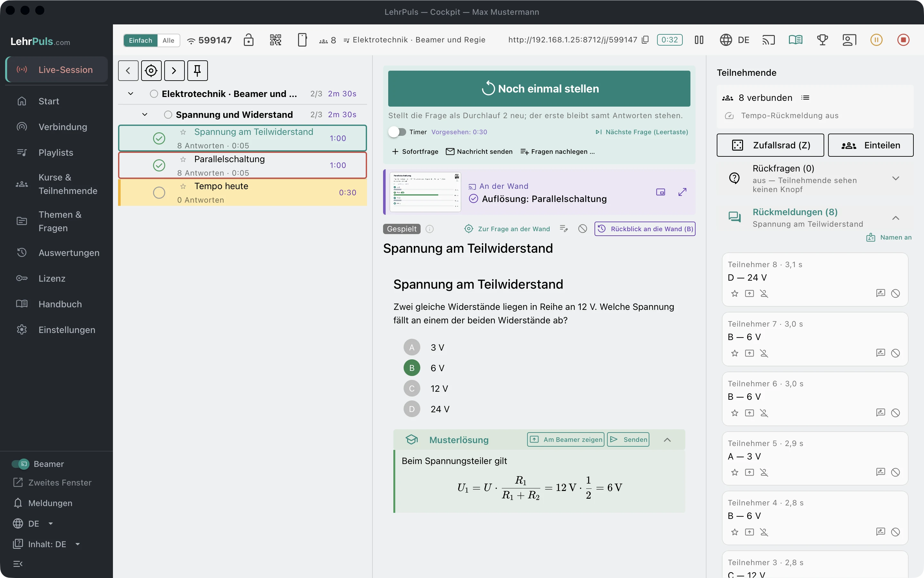Select the radio for Elektrotechnik playlist
Image resolution: width=924 pixels, height=578 pixels.
coord(154,94)
